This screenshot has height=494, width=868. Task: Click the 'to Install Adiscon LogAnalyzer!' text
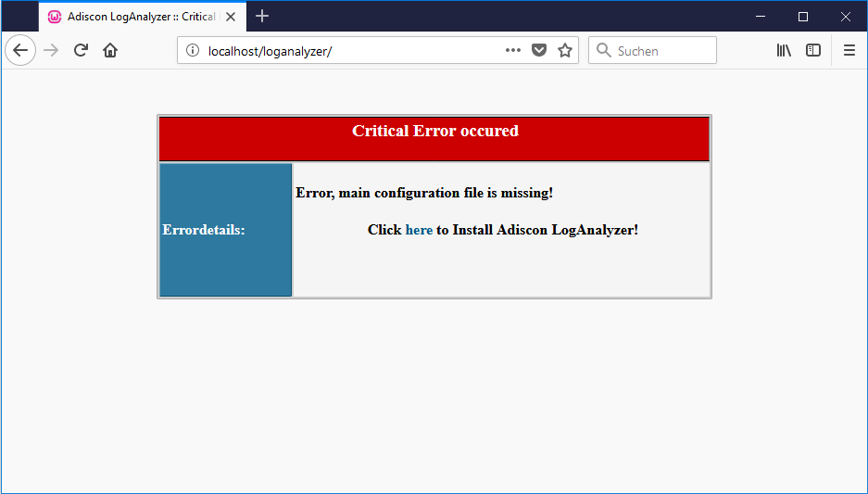[537, 230]
